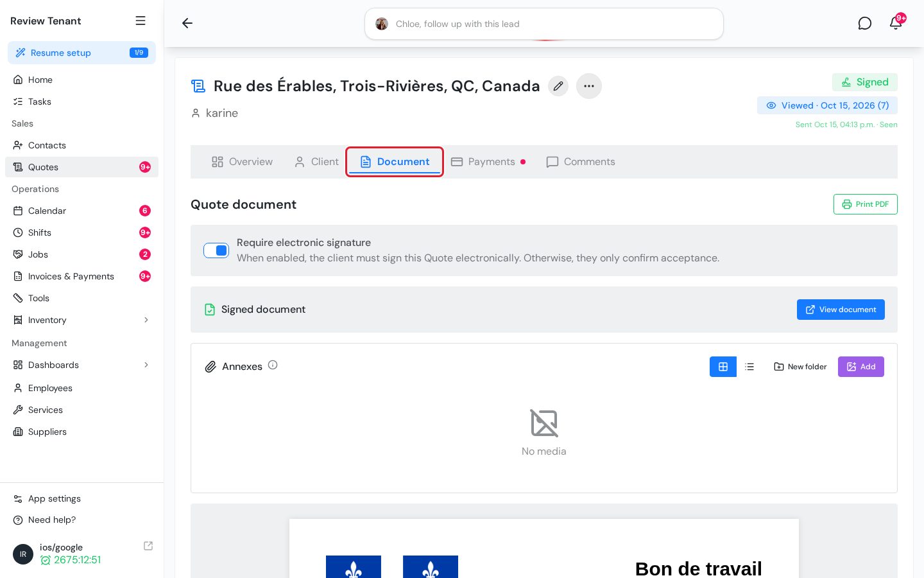Click the signed document check icon

[x=210, y=310]
